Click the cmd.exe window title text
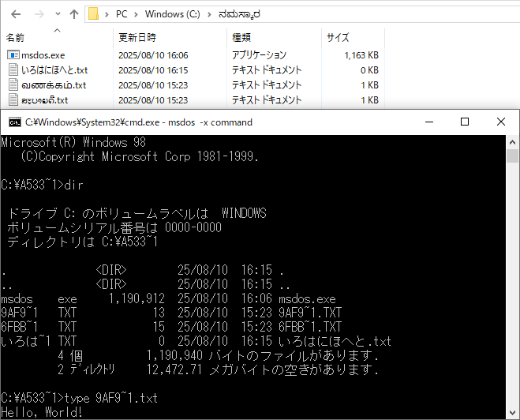 139,122
